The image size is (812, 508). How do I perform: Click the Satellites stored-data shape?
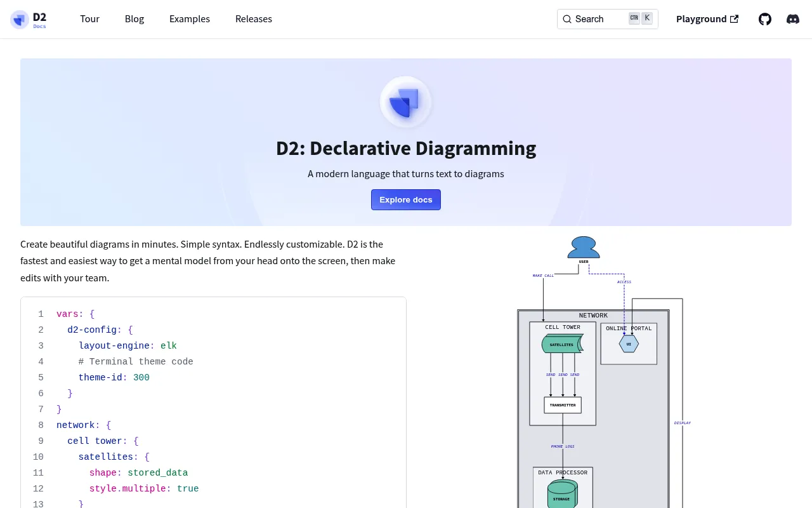(563, 344)
